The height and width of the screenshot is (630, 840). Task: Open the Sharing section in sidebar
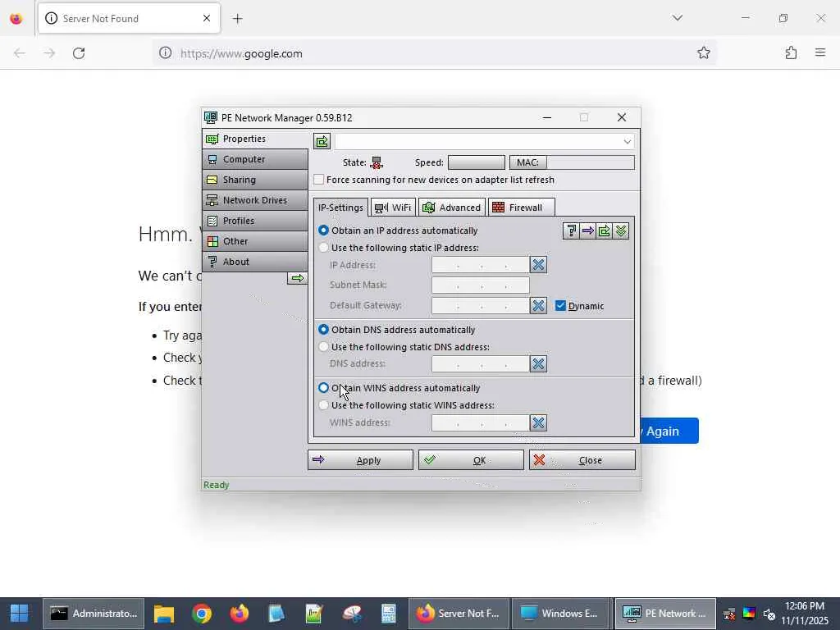coord(255,180)
